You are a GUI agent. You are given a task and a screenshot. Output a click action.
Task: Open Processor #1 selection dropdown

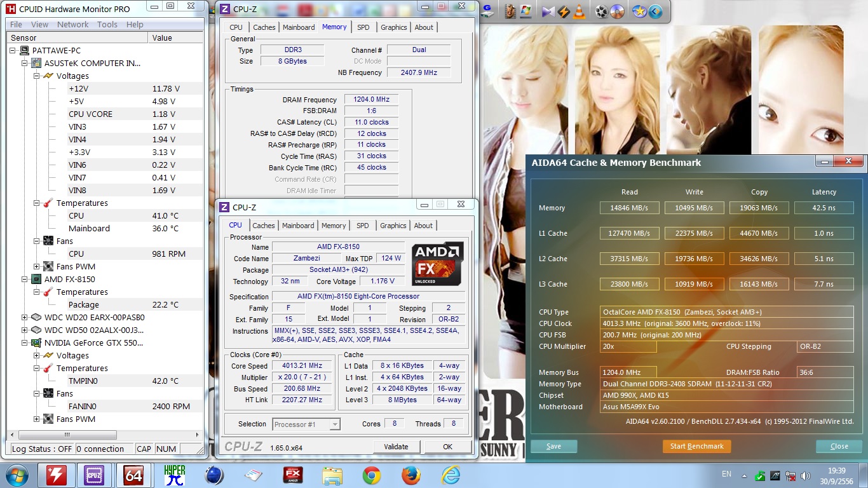click(306, 424)
